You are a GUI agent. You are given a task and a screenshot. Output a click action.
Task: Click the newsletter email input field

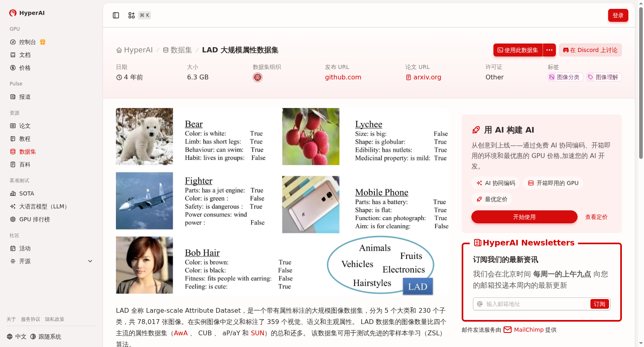(537, 304)
